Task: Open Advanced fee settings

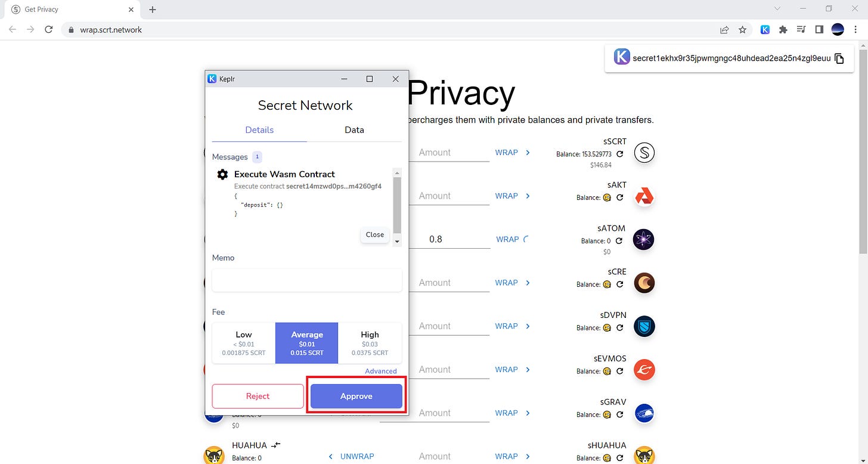Action: click(381, 371)
